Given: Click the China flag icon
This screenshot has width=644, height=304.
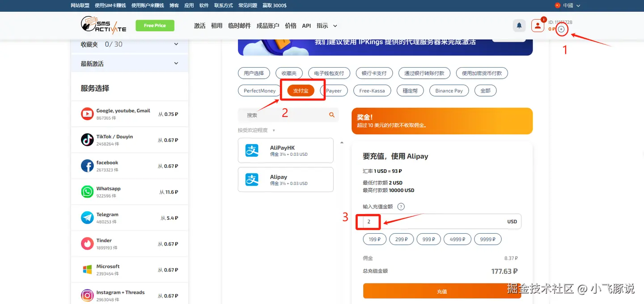Looking at the screenshot, I should 557,5.
